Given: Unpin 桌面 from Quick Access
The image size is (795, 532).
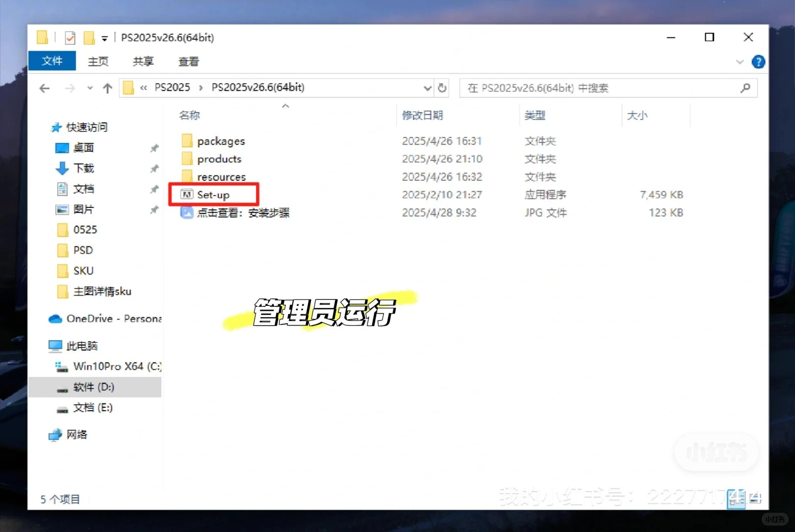Looking at the screenshot, I should coord(154,148).
